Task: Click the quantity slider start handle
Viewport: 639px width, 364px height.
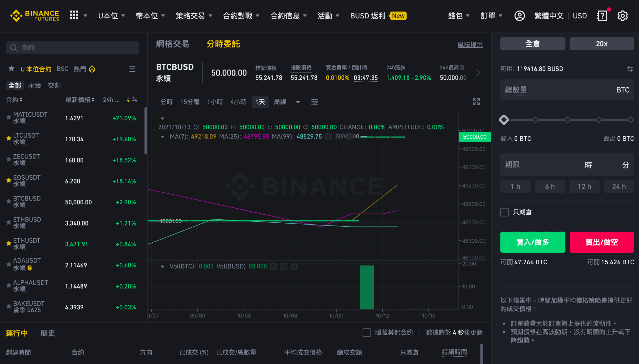Action: point(504,120)
